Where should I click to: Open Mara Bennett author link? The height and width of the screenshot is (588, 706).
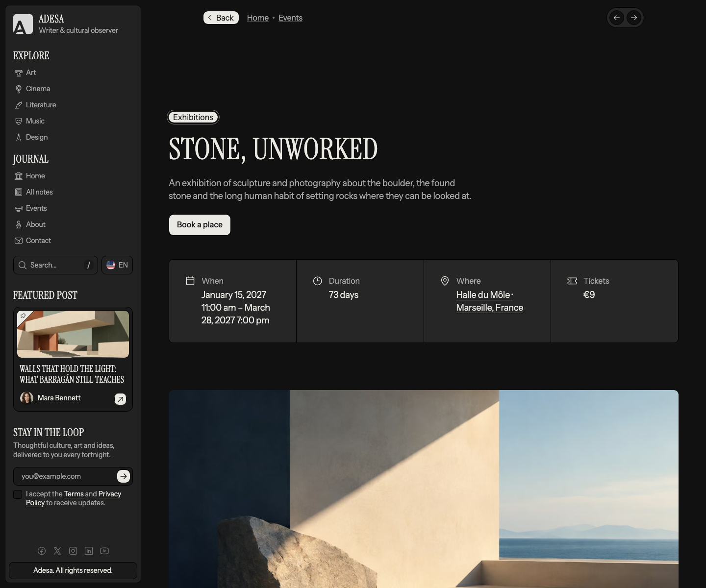pyautogui.click(x=59, y=398)
